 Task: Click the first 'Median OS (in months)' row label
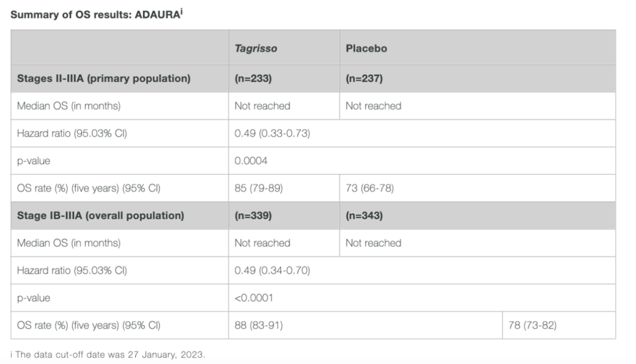[x=68, y=106]
